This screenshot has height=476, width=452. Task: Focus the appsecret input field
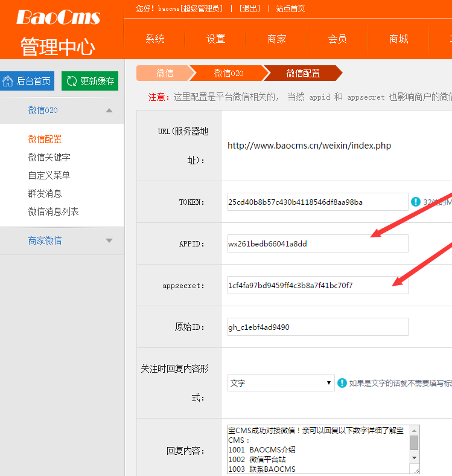pos(318,285)
